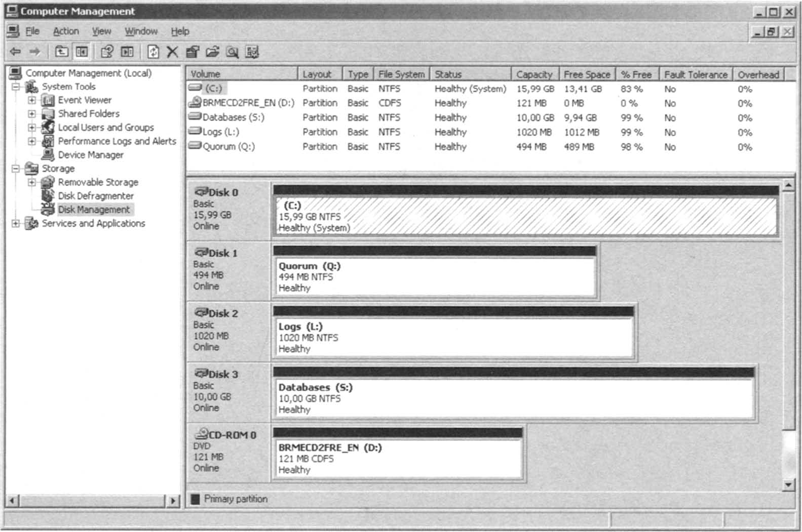Click the Shared Folders tree icon
Viewport: 802px width, 532px height.
click(48, 114)
